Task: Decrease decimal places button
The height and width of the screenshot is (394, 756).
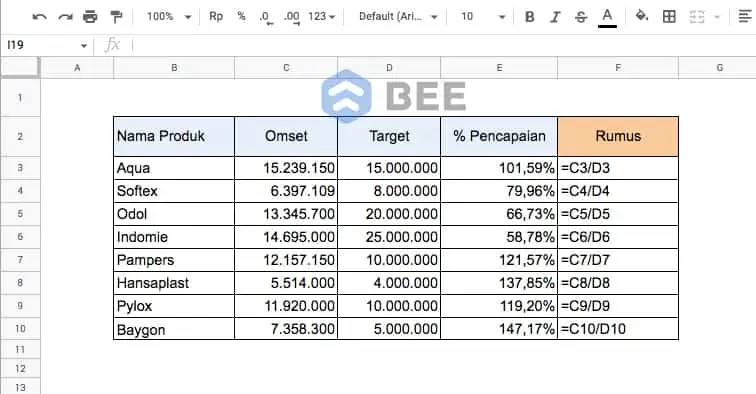Action: [x=265, y=17]
